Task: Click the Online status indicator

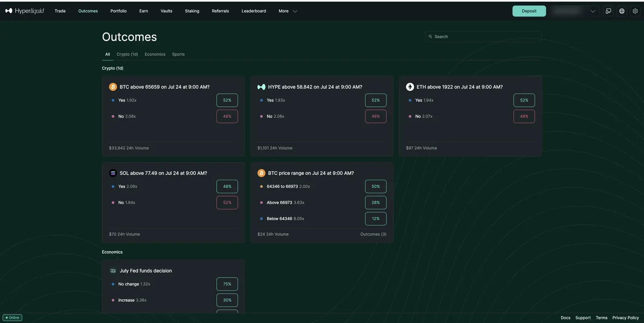Action: 12,318
